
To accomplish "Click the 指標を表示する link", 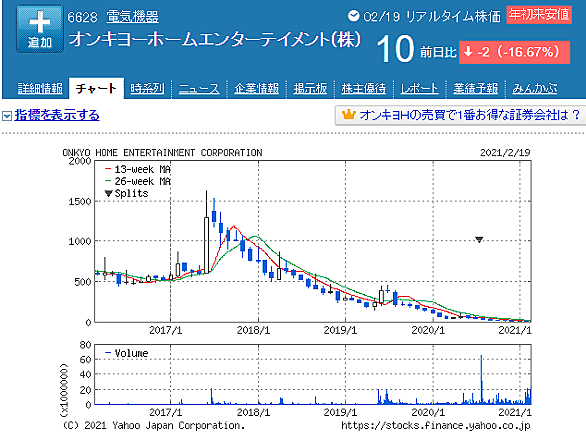I will click(x=57, y=115).
